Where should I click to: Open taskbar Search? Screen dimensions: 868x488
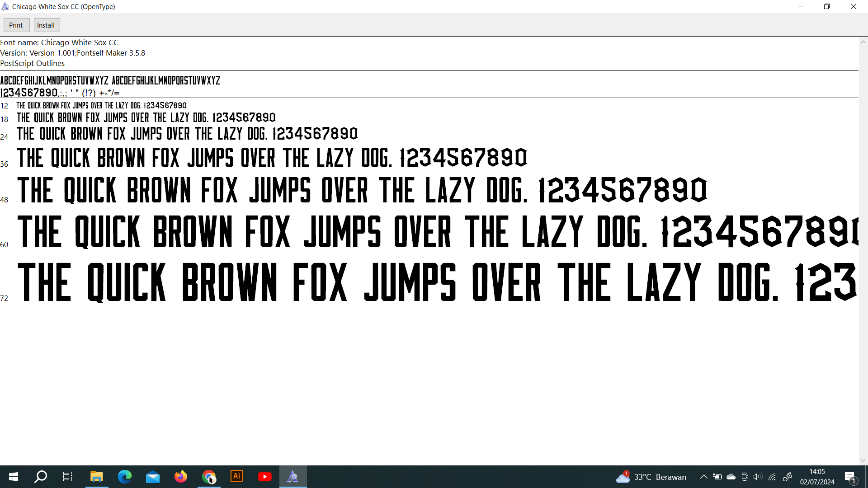pos(41,477)
